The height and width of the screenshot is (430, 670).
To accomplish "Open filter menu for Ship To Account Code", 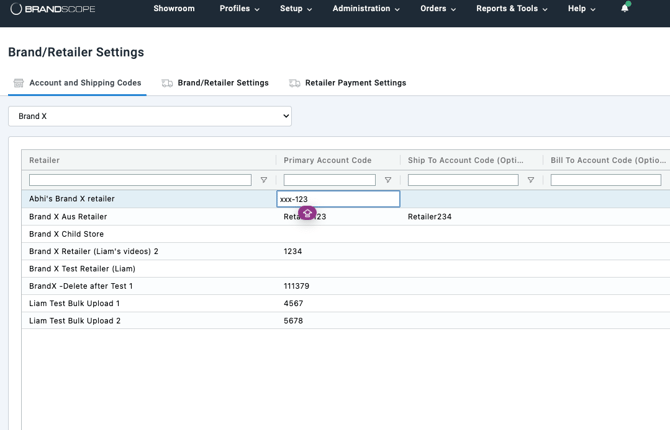I will 530,180.
